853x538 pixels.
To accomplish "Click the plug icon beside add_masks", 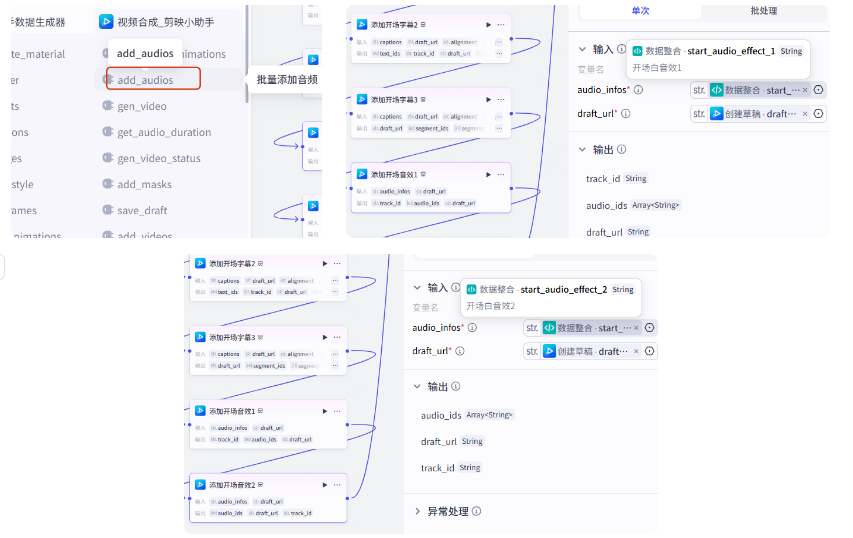I will [108, 184].
